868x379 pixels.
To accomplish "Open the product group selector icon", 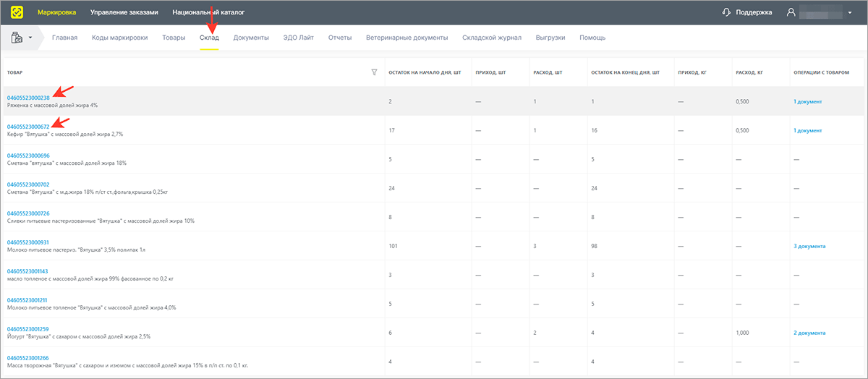I will click(17, 38).
